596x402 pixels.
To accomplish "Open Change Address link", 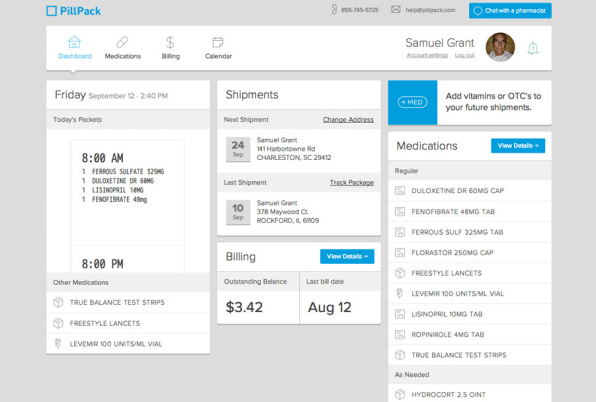I will pyautogui.click(x=348, y=120).
